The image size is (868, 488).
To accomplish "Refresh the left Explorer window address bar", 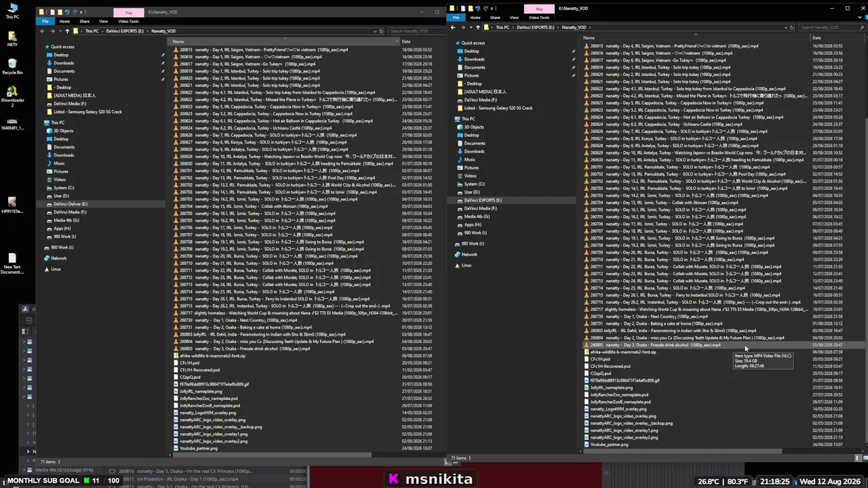I will (382, 30).
